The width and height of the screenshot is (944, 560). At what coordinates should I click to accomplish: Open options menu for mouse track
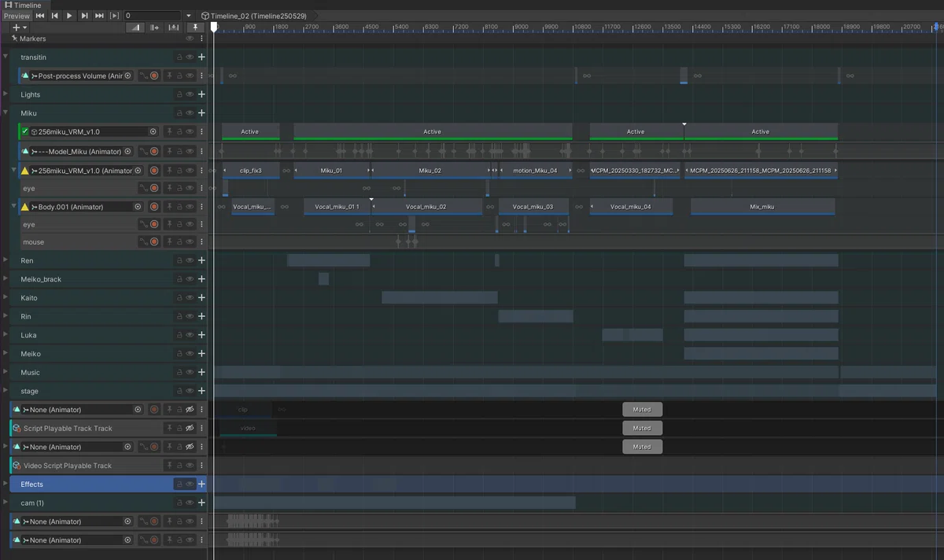201,242
